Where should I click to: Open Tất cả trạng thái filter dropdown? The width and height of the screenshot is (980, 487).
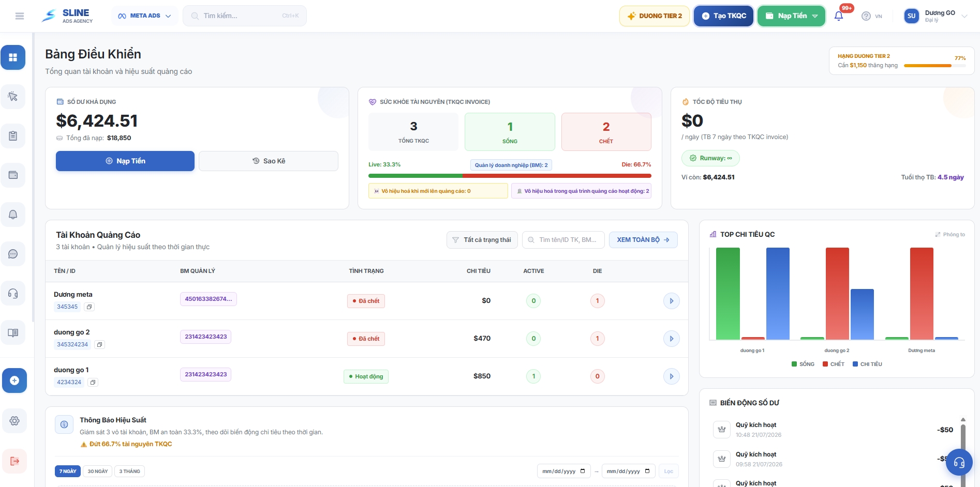pos(482,240)
